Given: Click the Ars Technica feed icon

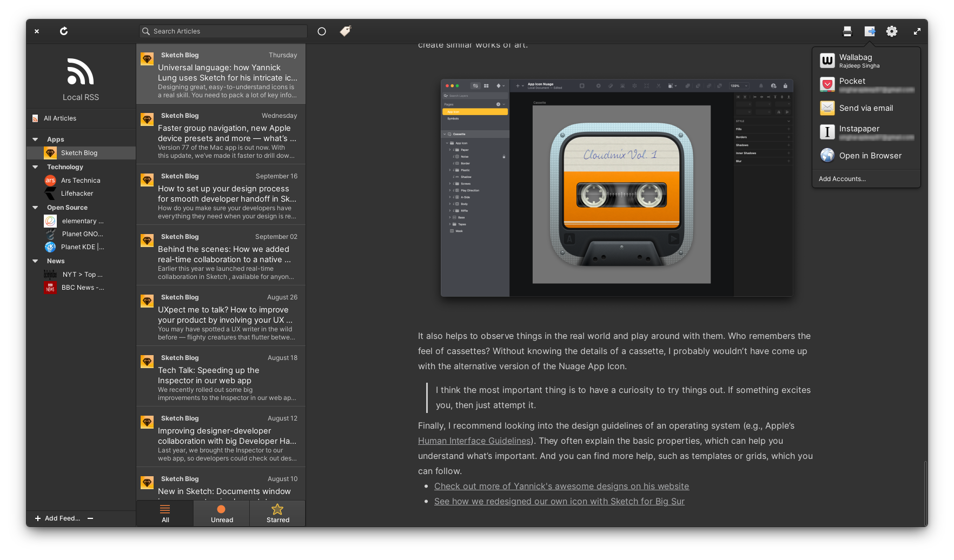Looking at the screenshot, I should pyautogui.click(x=50, y=181).
